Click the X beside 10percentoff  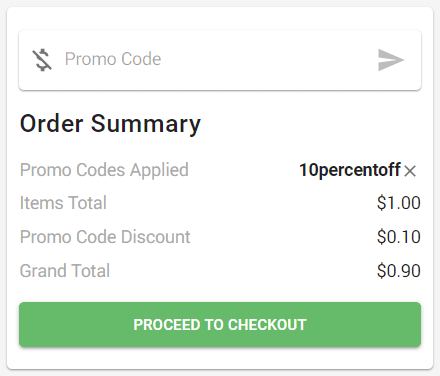410,171
